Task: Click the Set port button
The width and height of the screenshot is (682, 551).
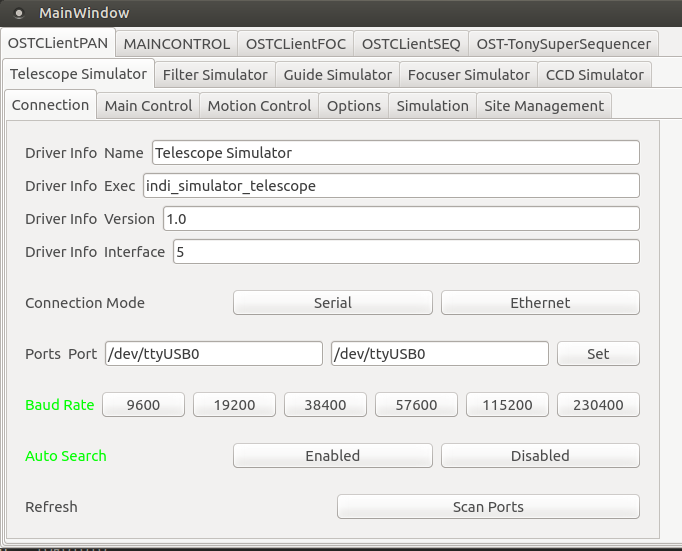Action: pyautogui.click(x=598, y=354)
